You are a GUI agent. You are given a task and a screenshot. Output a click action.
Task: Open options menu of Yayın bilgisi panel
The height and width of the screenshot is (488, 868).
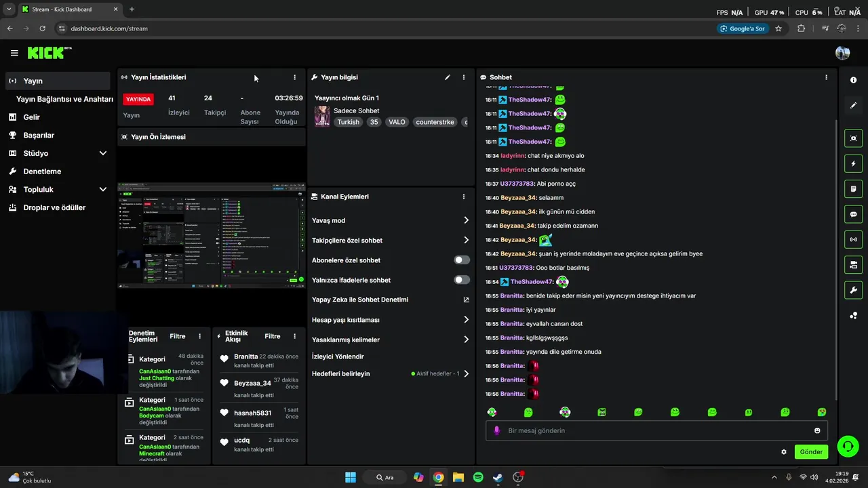tap(464, 77)
